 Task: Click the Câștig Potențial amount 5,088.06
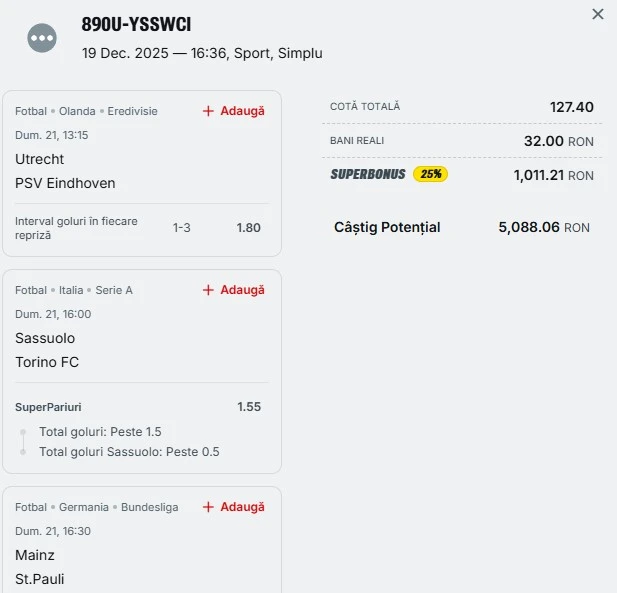[529, 227]
